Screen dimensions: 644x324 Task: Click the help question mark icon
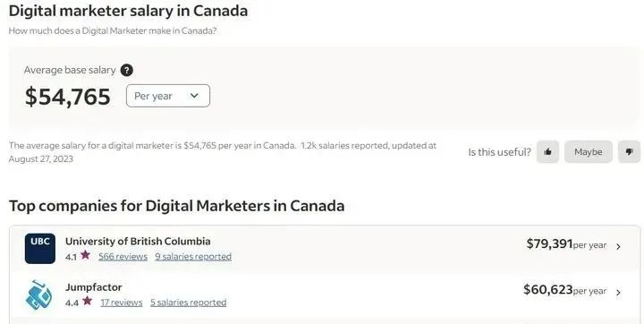pos(126,71)
